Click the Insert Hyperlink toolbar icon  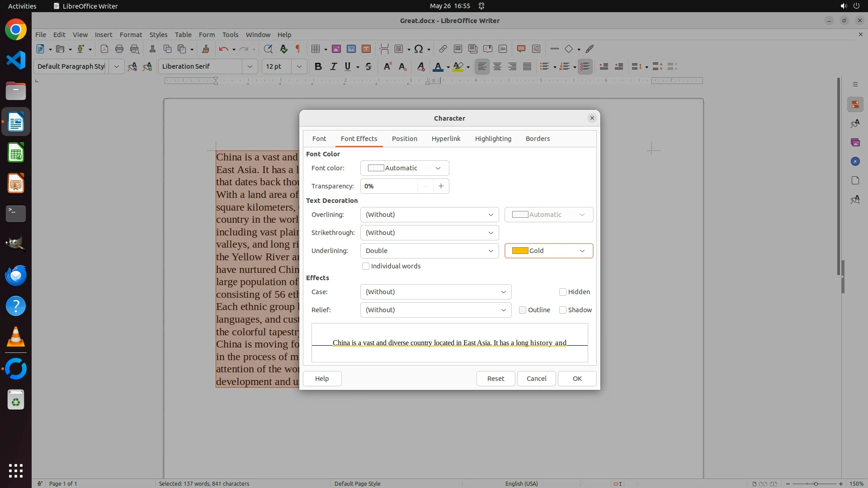tap(443, 49)
